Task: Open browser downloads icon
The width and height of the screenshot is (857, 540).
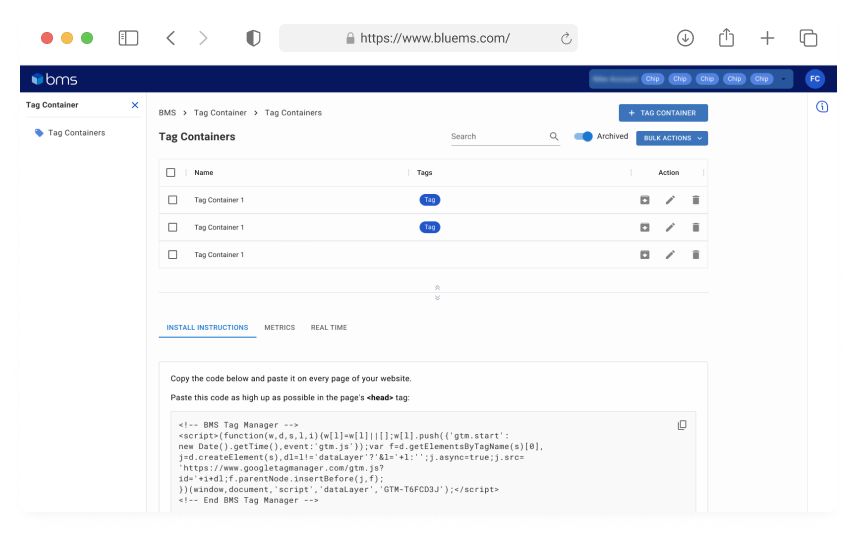Action: tap(685, 38)
